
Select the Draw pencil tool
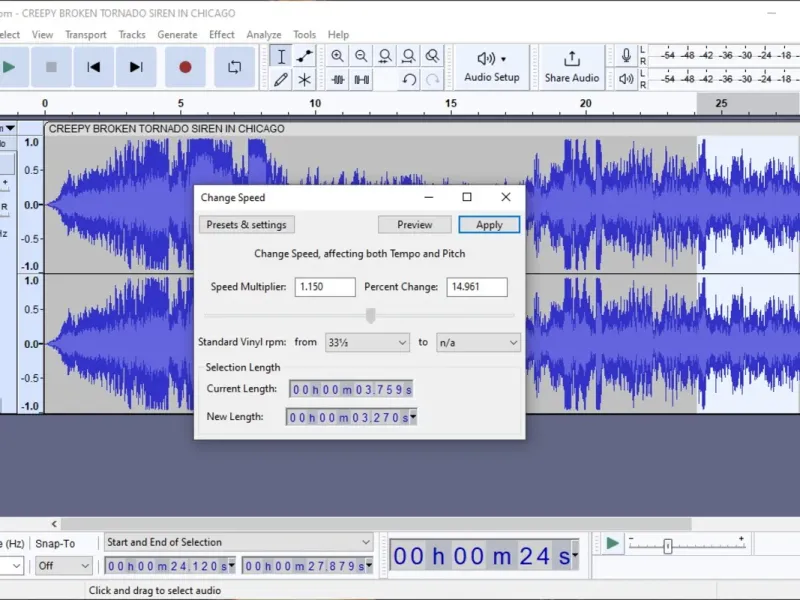tap(281, 80)
